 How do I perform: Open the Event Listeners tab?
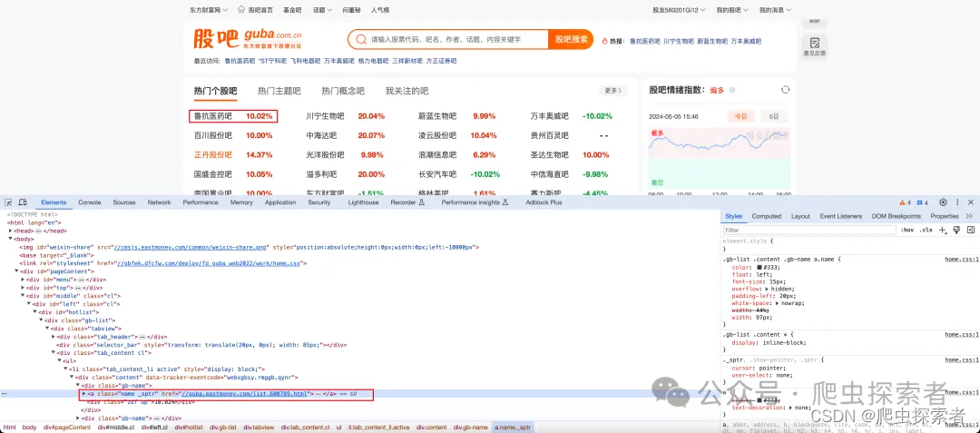tap(840, 216)
